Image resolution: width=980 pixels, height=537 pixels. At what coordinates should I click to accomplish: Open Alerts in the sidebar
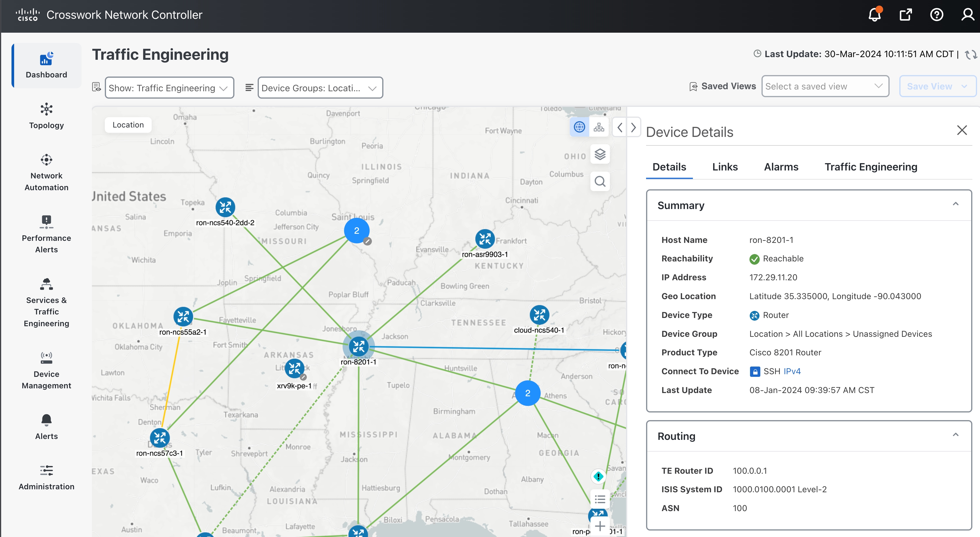[47, 427]
